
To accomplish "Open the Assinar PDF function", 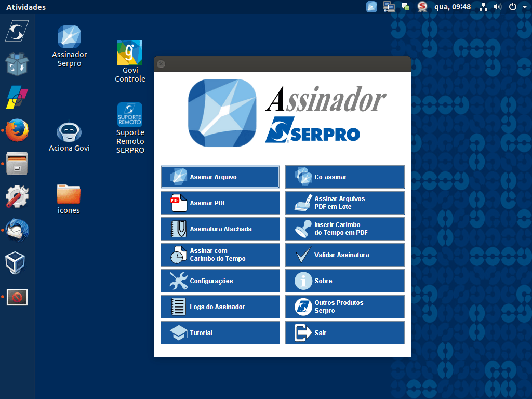I will (220, 203).
